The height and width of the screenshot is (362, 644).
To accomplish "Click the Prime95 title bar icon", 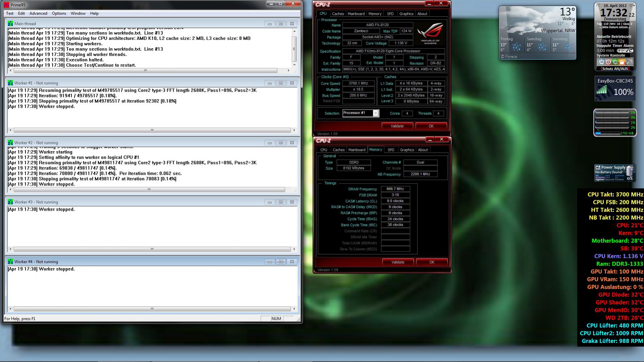I will pos(6,5).
